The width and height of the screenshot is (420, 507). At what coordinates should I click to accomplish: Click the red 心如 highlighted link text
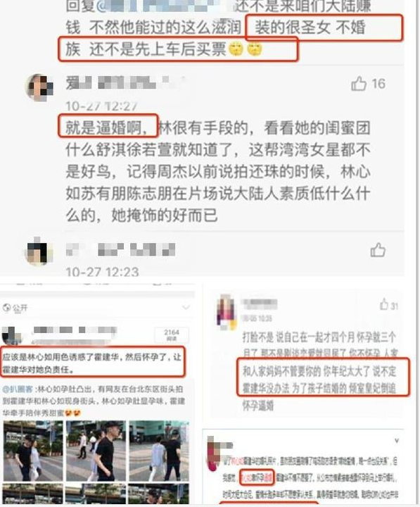point(248,477)
